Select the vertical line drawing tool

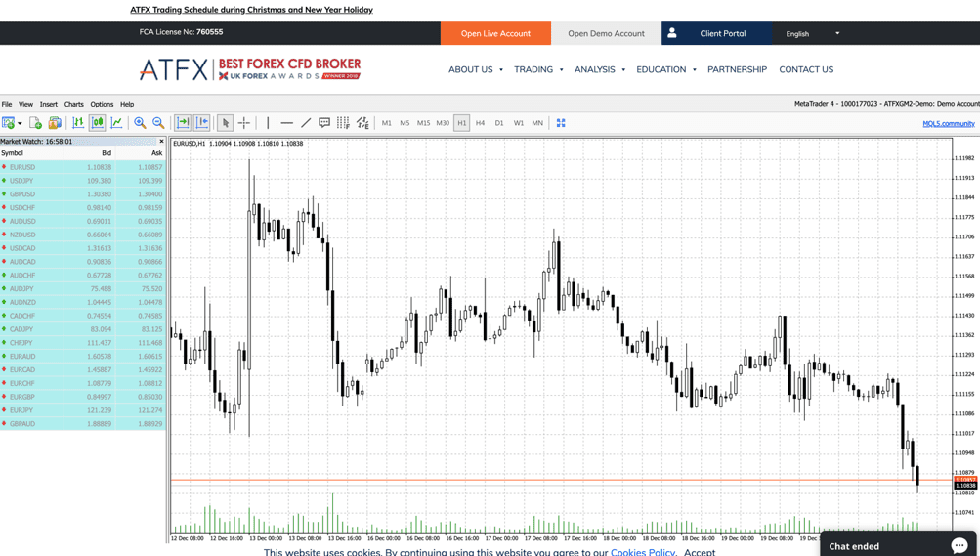tap(268, 123)
